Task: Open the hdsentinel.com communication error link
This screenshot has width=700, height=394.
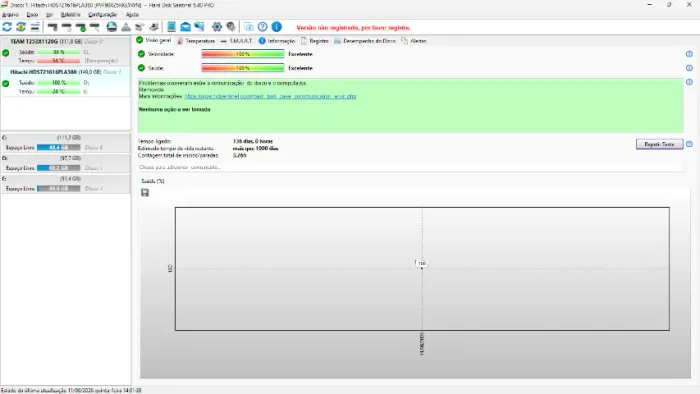Action: pos(270,96)
